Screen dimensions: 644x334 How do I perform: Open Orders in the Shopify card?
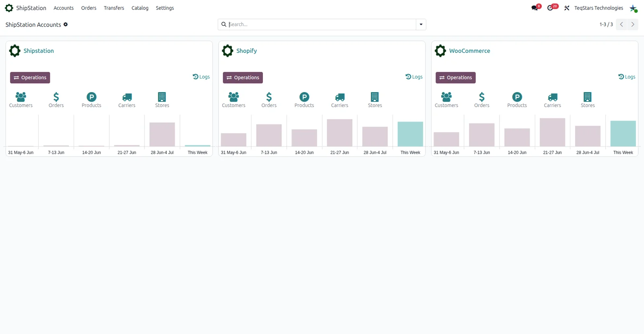click(269, 100)
